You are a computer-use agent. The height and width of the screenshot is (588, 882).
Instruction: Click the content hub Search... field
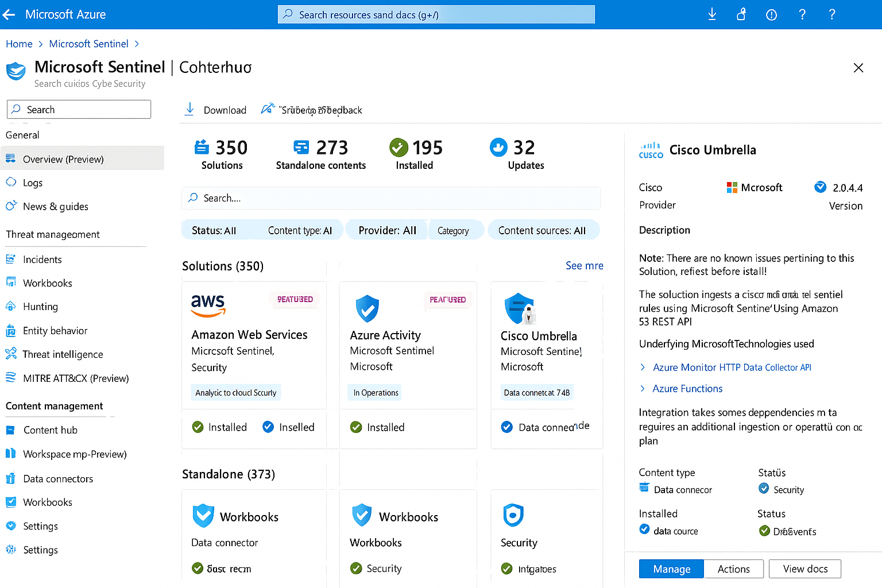coord(391,198)
